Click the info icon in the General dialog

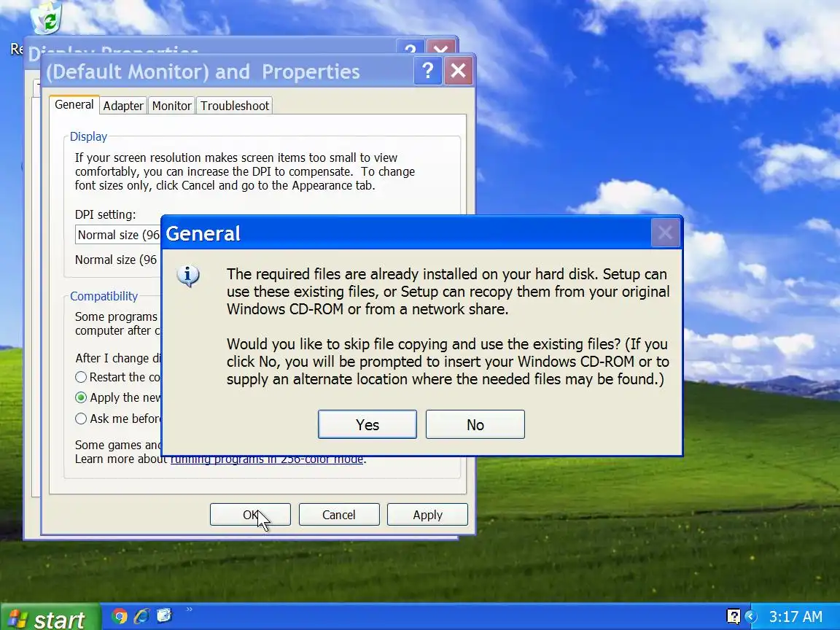click(187, 276)
